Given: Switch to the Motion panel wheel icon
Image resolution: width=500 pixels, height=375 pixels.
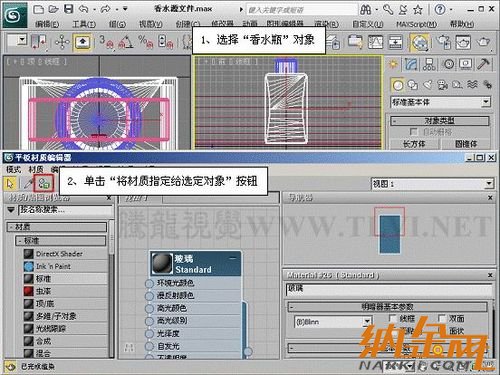Looking at the screenshot, I should tap(448, 64).
